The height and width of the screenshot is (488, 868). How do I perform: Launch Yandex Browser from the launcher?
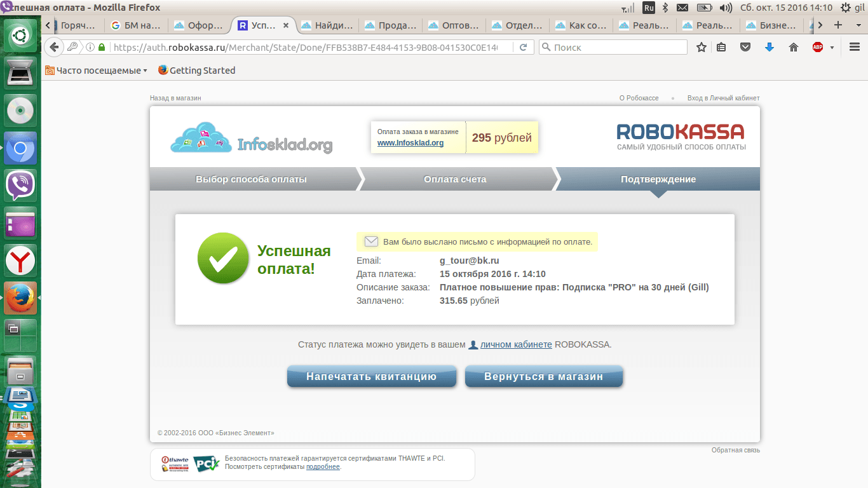tap(21, 261)
